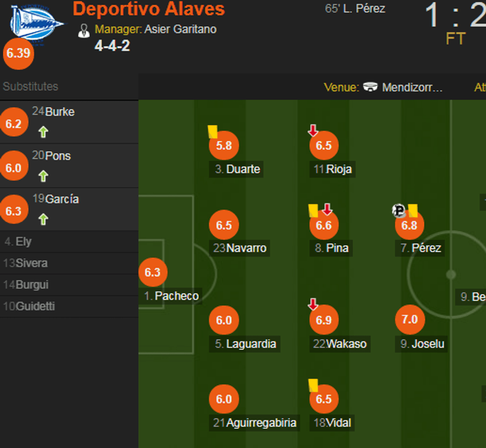The width and height of the screenshot is (486, 448).
Task: Open manager Asier Garitano's profile
Action: pos(180,29)
